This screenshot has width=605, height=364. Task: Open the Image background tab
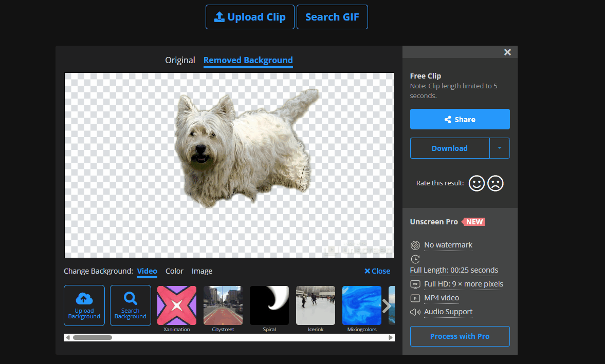pyautogui.click(x=201, y=271)
